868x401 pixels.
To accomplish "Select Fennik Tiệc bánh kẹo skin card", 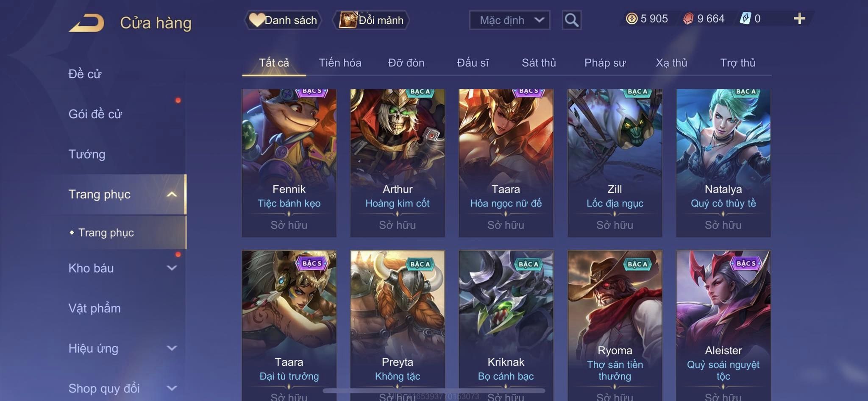I will click(x=289, y=163).
